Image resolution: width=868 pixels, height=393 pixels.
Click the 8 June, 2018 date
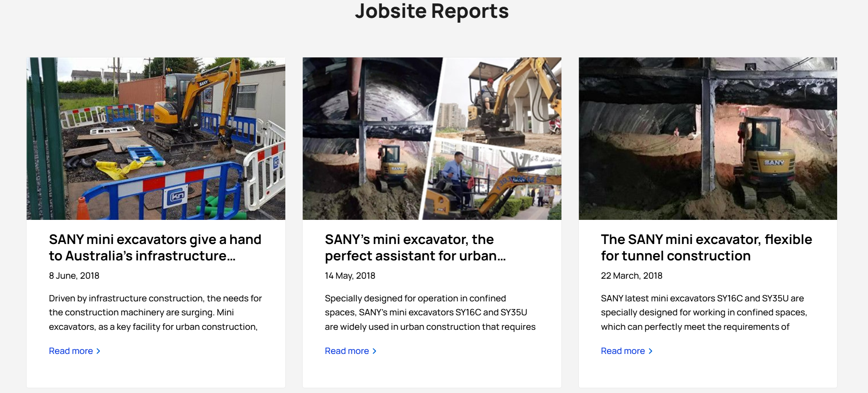[74, 276]
